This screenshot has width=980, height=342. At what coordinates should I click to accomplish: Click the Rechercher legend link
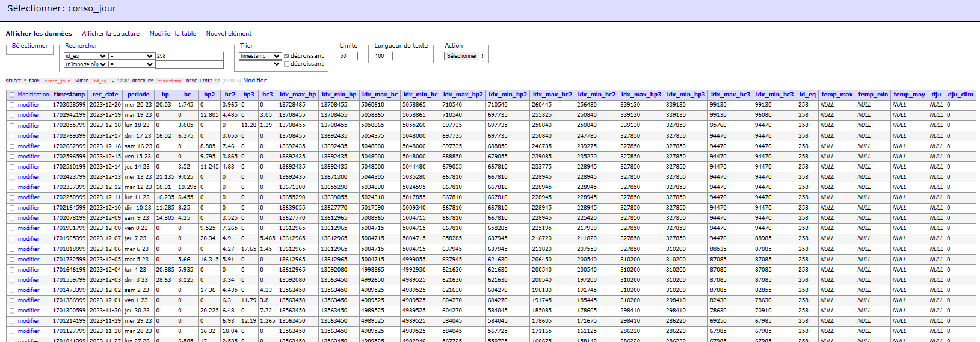pos(81,46)
